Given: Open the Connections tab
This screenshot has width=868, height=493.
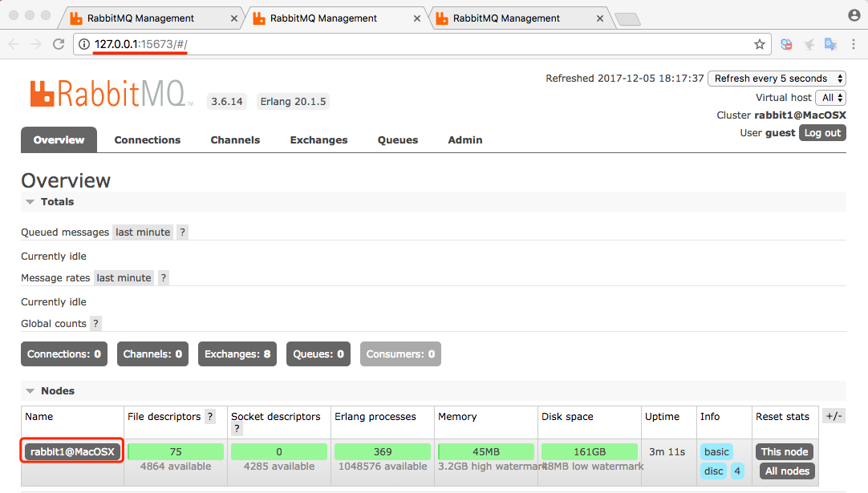Looking at the screenshot, I should click(148, 140).
